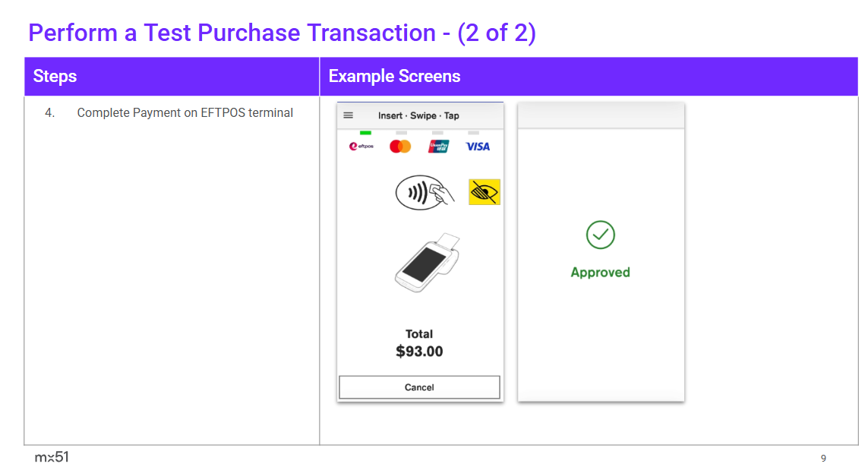The image size is (868, 470).
Task: Open the hamburger menu on terminal screen
Action: (349, 115)
